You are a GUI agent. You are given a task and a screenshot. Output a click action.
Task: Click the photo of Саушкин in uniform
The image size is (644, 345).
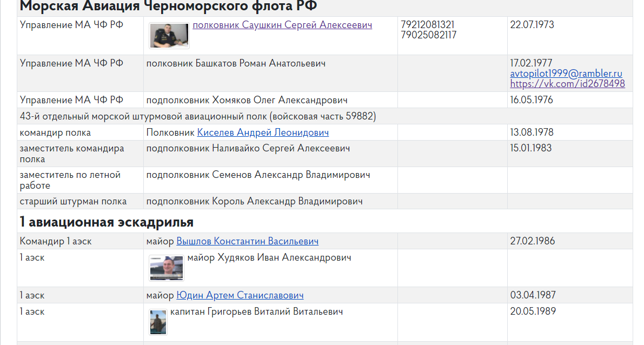coord(169,35)
